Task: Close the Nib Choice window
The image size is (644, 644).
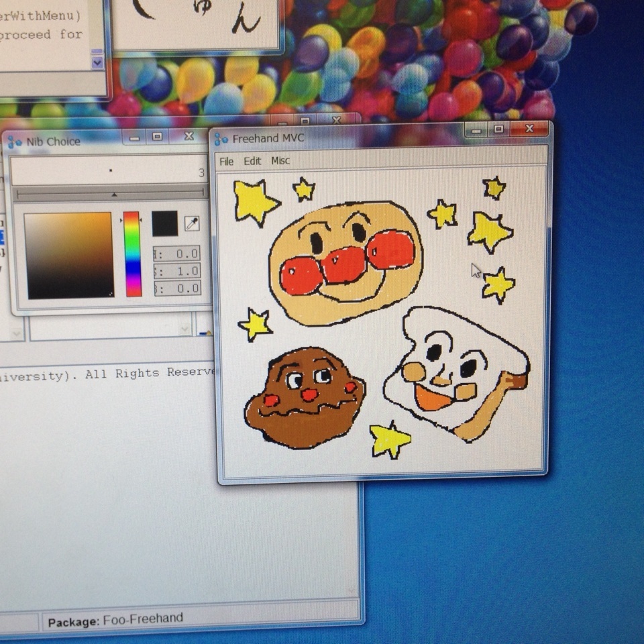Action: tap(189, 136)
